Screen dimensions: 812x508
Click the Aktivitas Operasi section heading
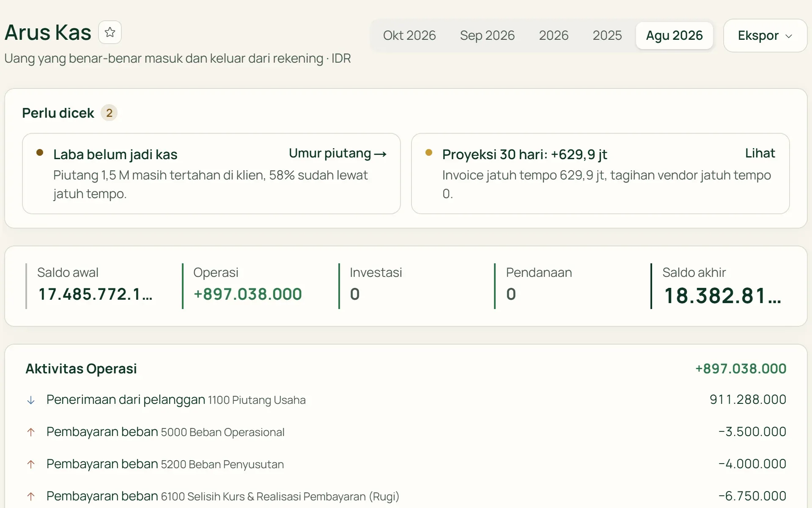point(81,369)
